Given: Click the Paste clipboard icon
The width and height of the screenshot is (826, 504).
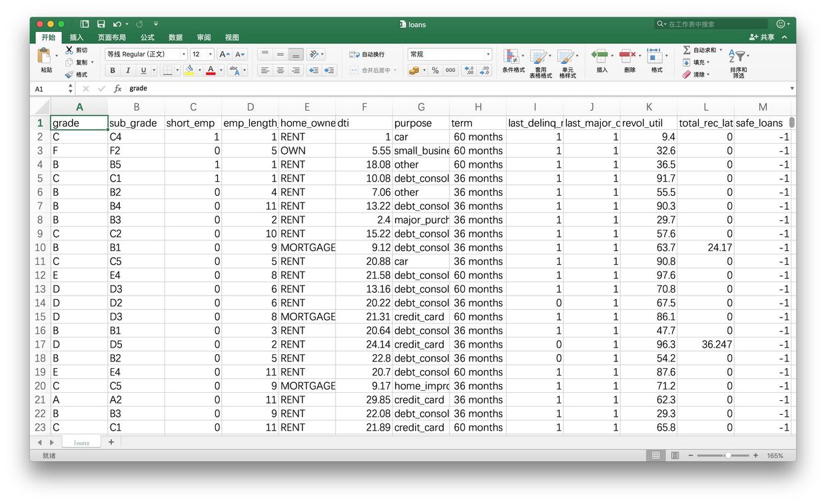Looking at the screenshot, I should coord(45,56).
